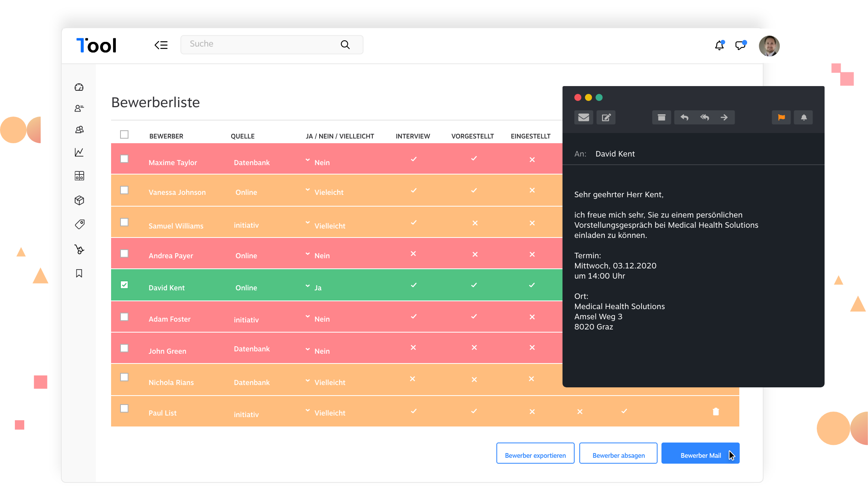Expand Vanessa Johnson's Vieleicht dropdown
Viewport: 868px width, 493px height.
coord(308,189)
